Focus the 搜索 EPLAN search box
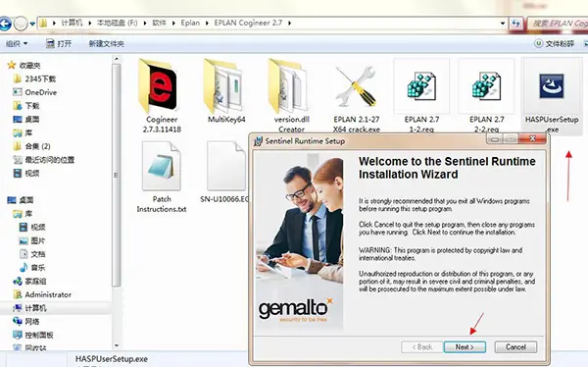 [559, 24]
